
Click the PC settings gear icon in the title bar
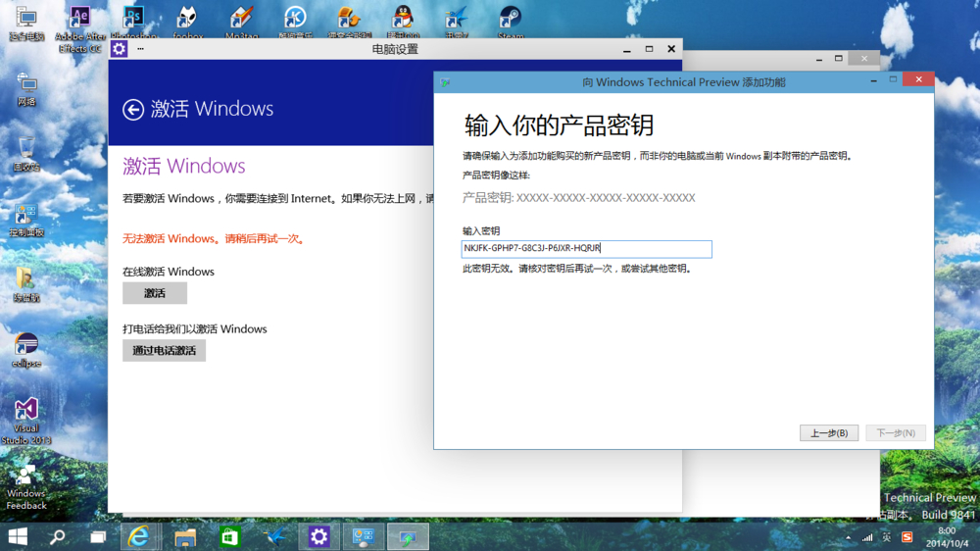click(x=119, y=49)
